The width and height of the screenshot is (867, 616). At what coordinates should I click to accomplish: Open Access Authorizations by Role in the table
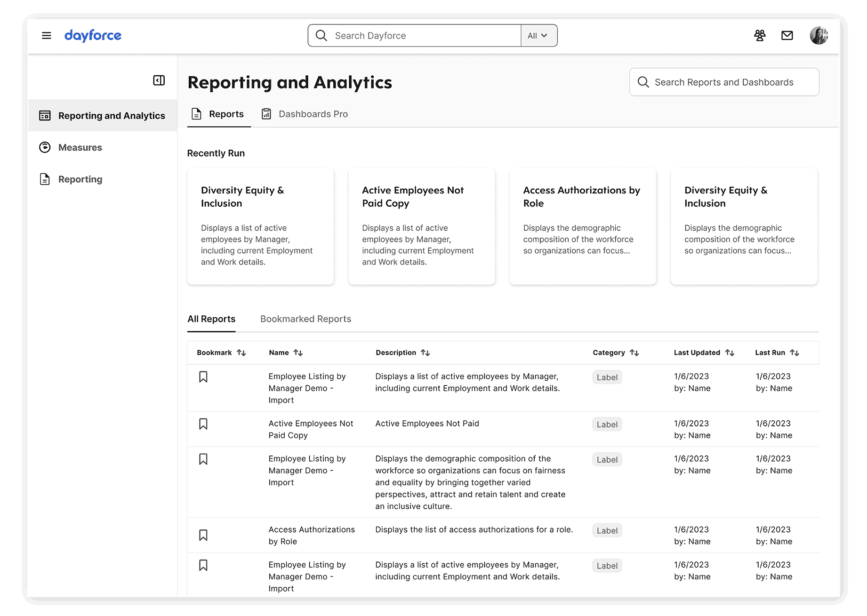pos(312,536)
